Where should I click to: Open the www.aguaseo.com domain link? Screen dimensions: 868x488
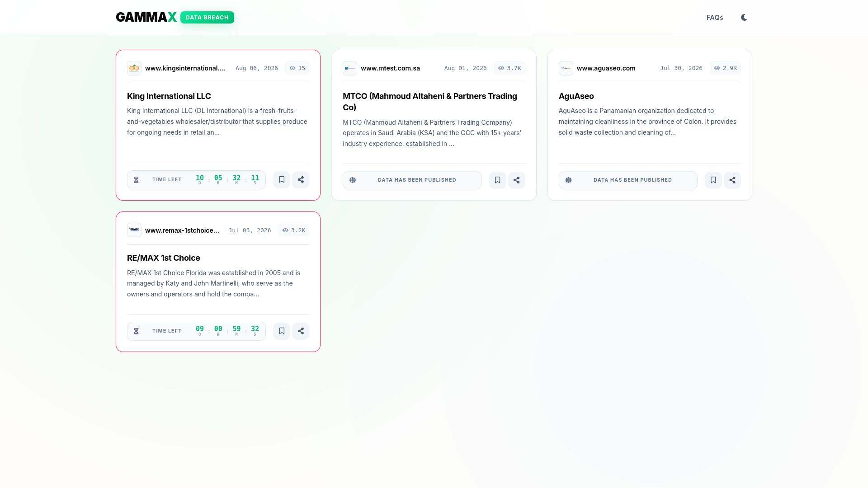coord(606,68)
